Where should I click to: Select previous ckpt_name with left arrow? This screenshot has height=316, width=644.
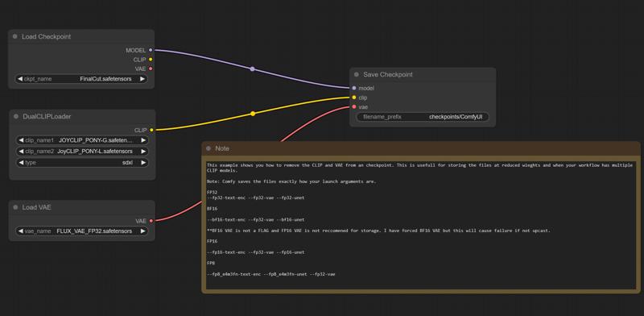pyautogui.click(x=19, y=79)
